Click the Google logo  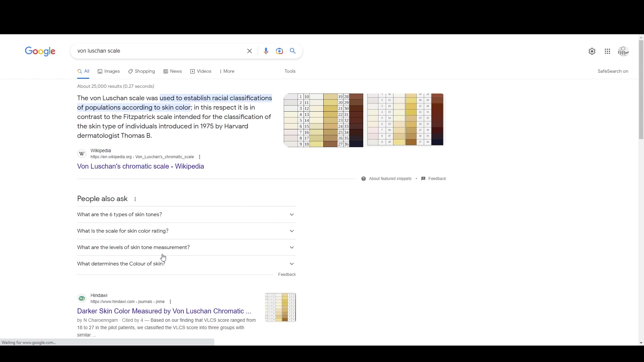click(40, 51)
